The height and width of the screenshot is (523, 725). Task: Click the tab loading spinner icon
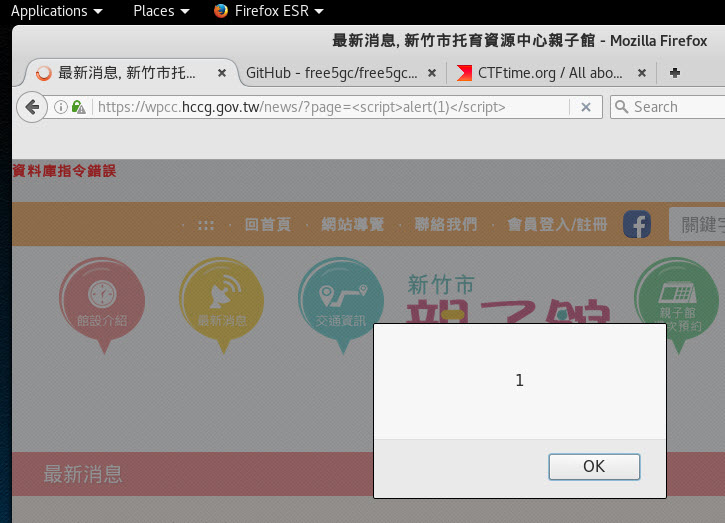[x=44, y=73]
